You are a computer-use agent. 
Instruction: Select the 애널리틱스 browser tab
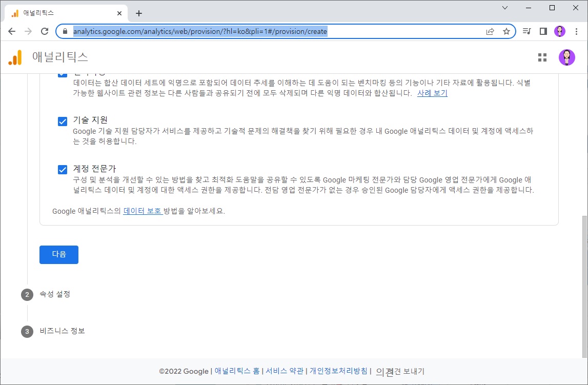(x=66, y=13)
